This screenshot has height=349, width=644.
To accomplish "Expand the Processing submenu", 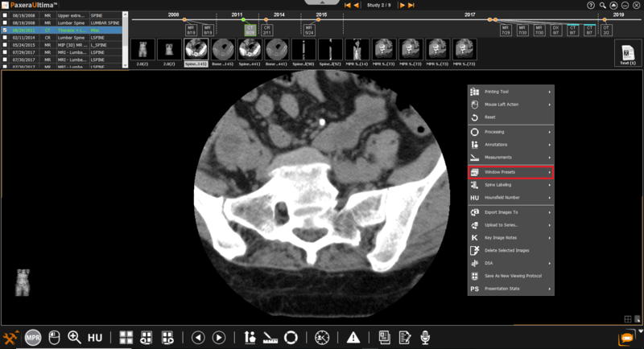I will pos(510,132).
